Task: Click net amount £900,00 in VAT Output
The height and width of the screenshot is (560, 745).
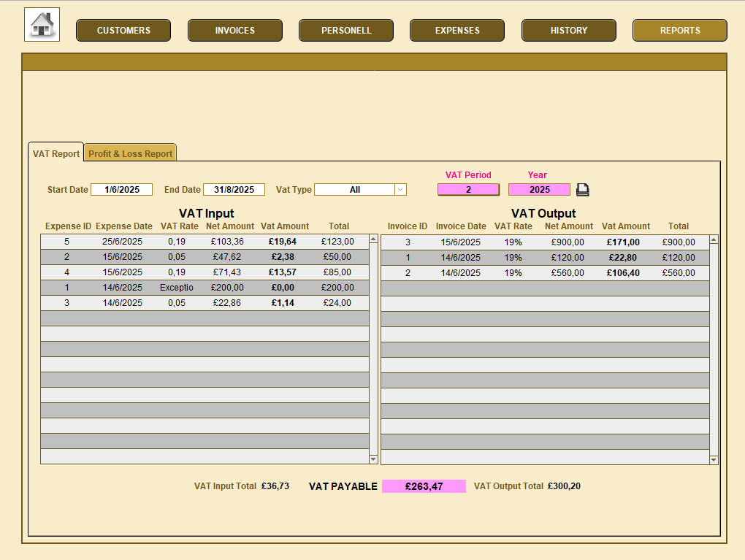Action: (568, 242)
